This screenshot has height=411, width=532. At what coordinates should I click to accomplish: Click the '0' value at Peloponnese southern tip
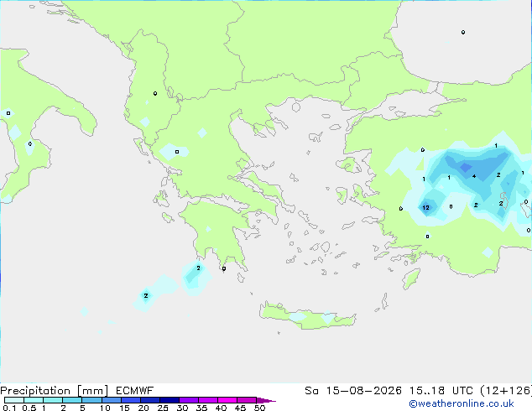click(x=224, y=268)
